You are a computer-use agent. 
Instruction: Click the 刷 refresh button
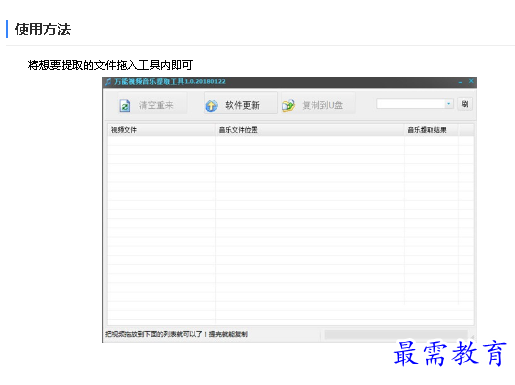click(465, 104)
